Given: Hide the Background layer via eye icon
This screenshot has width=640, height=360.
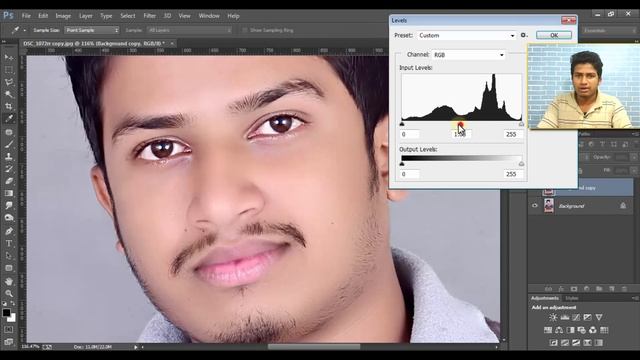Looking at the screenshot, I should [535, 206].
